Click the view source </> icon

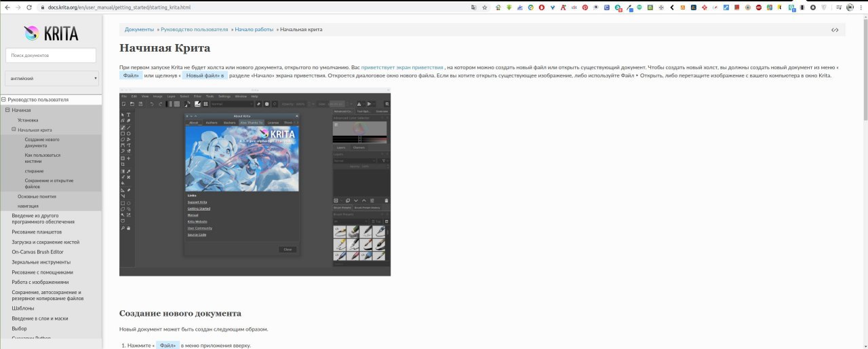[x=835, y=30]
